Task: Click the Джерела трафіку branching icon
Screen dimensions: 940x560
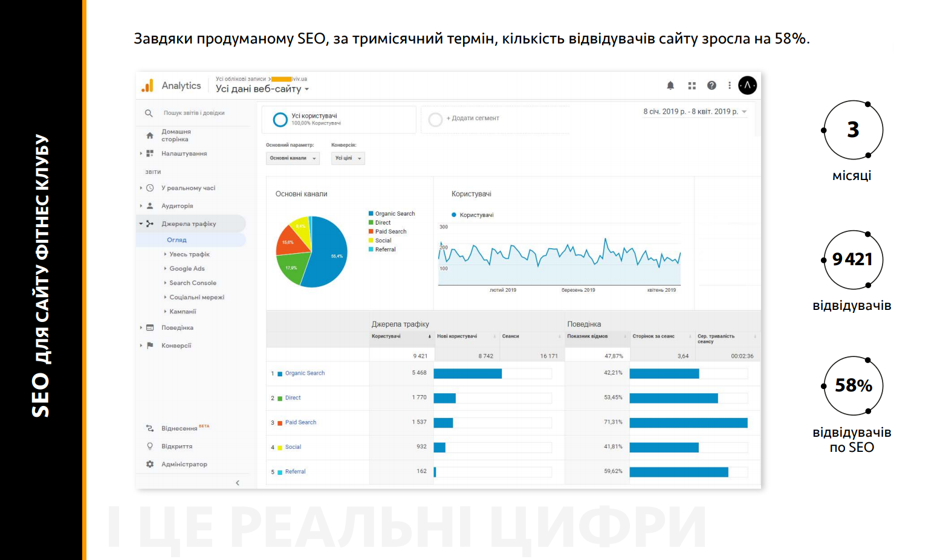Action: point(150,224)
